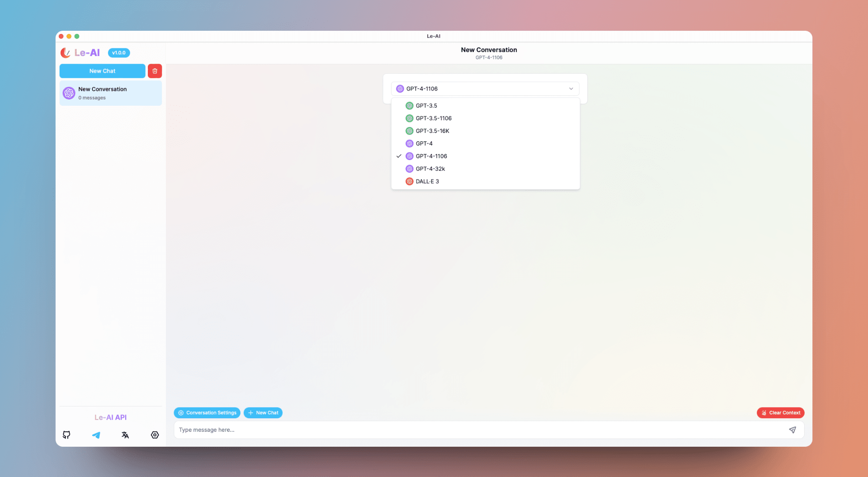Open the New Conversation sidebar entry
Viewport: 868px width, 477px height.
coord(111,93)
